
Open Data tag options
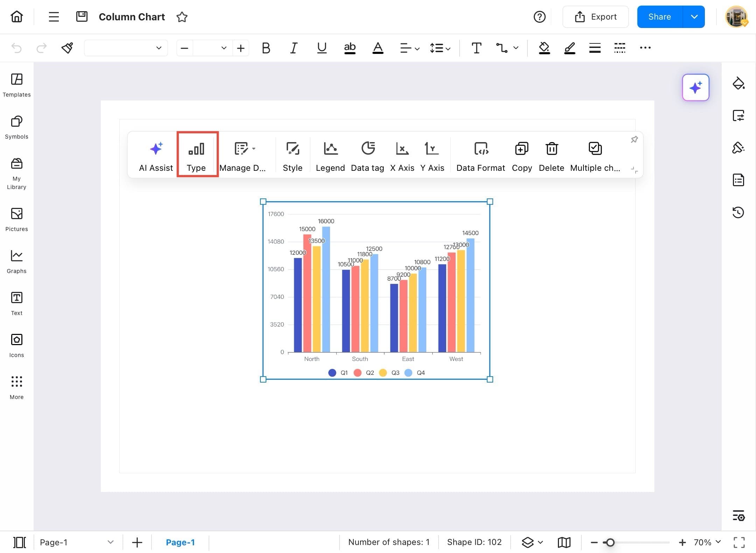pos(367,155)
